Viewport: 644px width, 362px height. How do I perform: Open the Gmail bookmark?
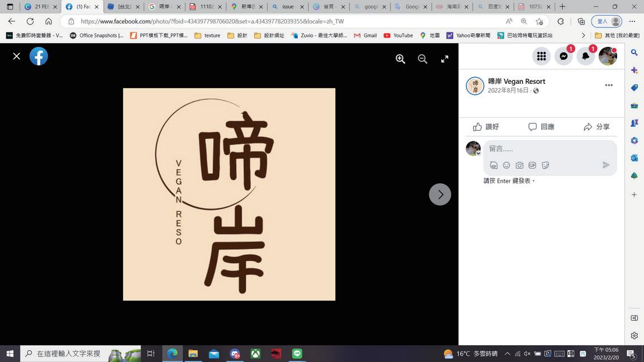pyautogui.click(x=366, y=35)
